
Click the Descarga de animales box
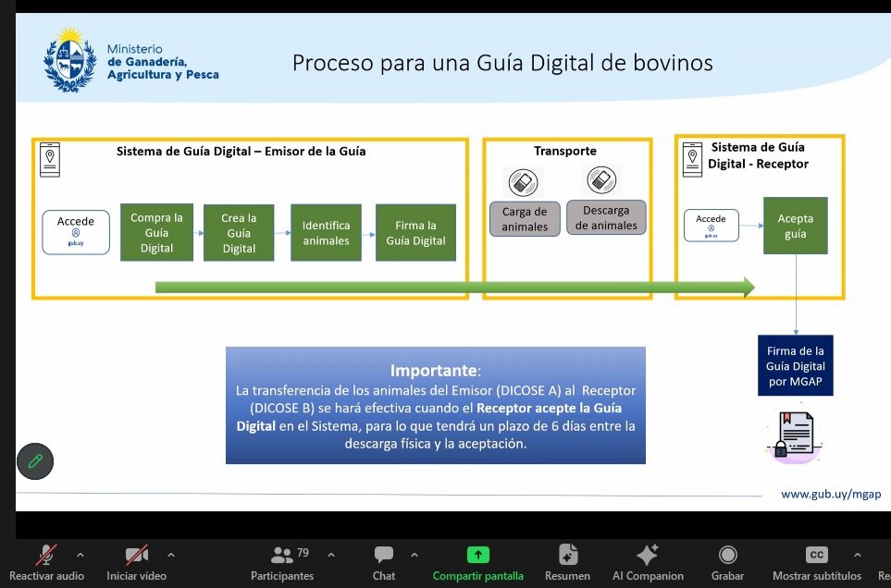click(x=606, y=217)
